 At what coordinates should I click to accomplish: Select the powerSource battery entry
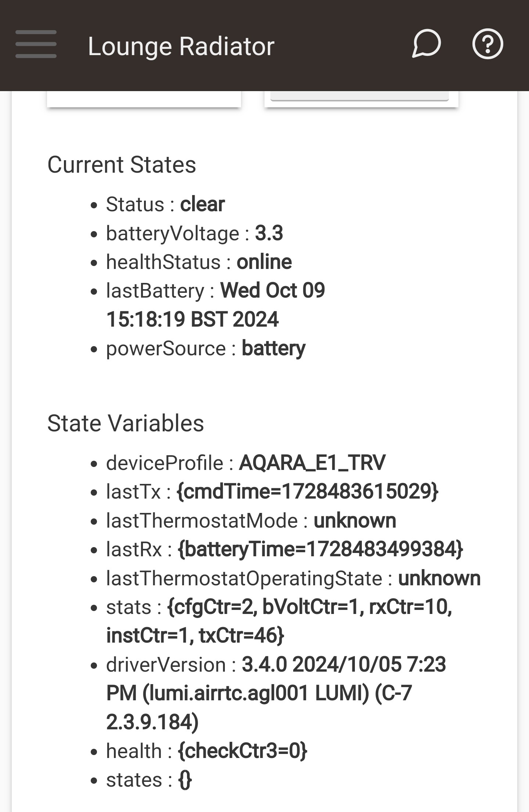point(206,348)
